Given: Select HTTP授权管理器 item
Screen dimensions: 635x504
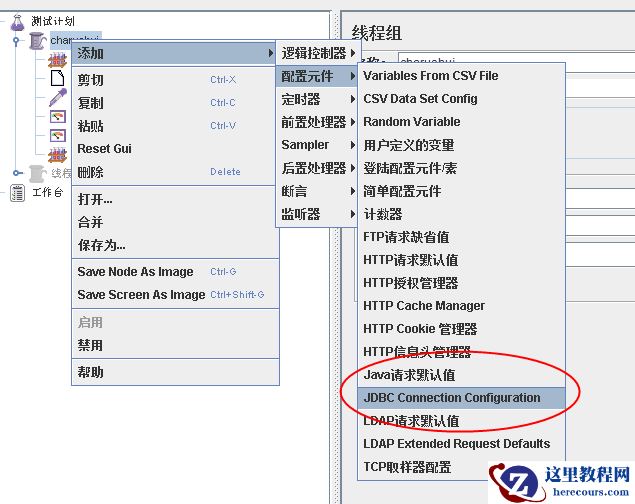Looking at the screenshot, I should pyautogui.click(x=461, y=283).
